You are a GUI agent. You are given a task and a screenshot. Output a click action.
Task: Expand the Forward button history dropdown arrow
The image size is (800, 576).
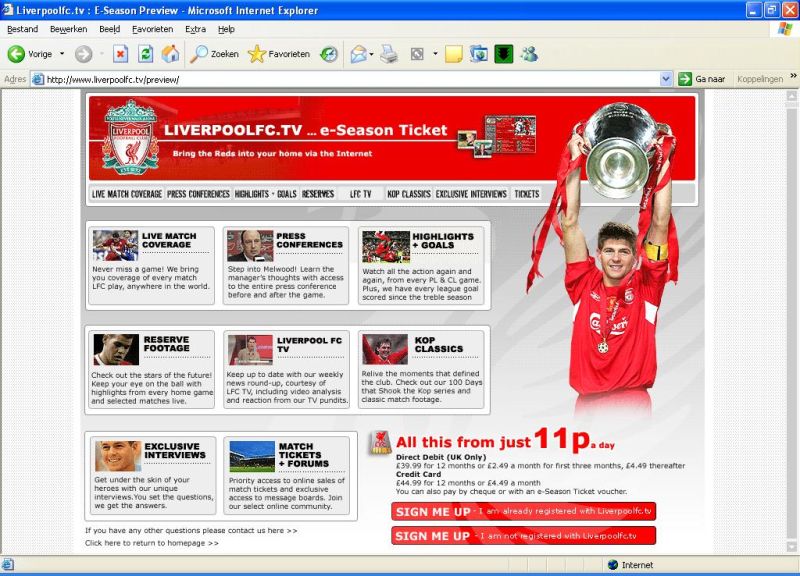pos(102,54)
